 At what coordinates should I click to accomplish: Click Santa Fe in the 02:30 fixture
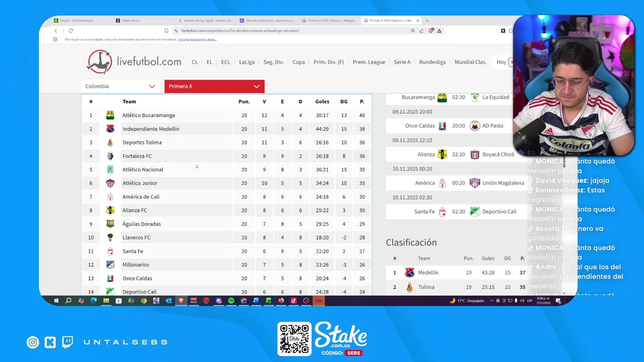pyautogui.click(x=424, y=212)
